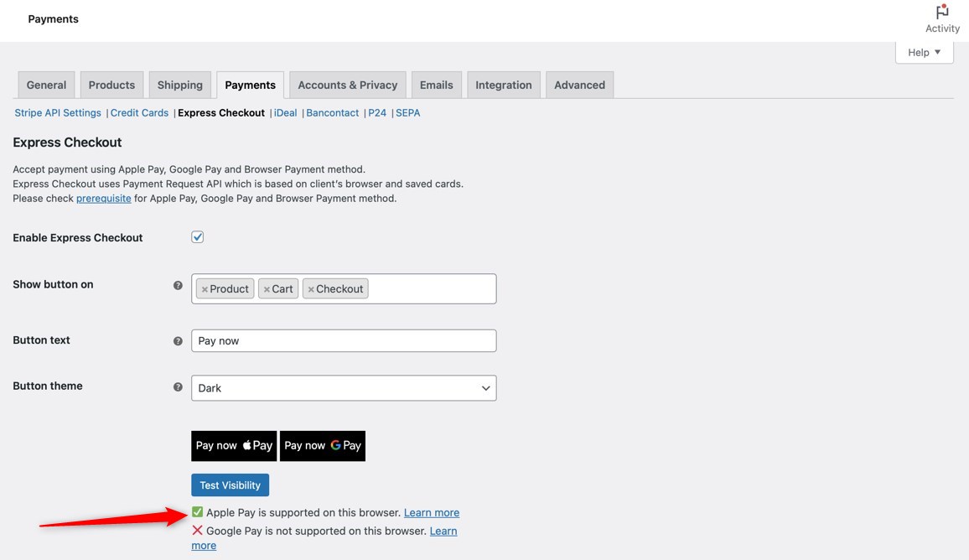Open the iDeal section link
The height and width of the screenshot is (560, 969).
click(x=286, y=113)
